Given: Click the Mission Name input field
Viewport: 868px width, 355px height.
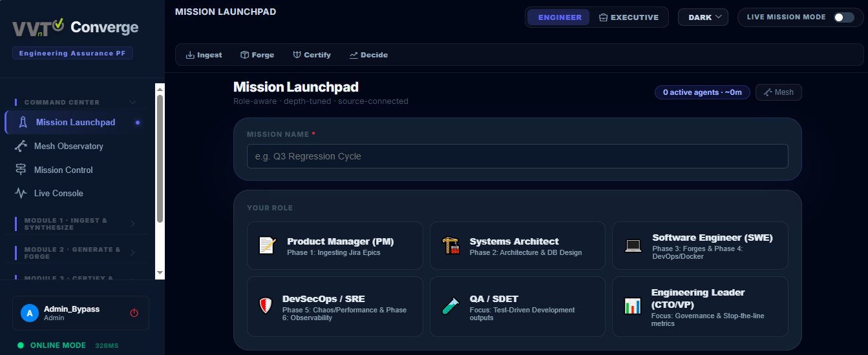Looking at the screenshot, I should click(x=517, y=156).
